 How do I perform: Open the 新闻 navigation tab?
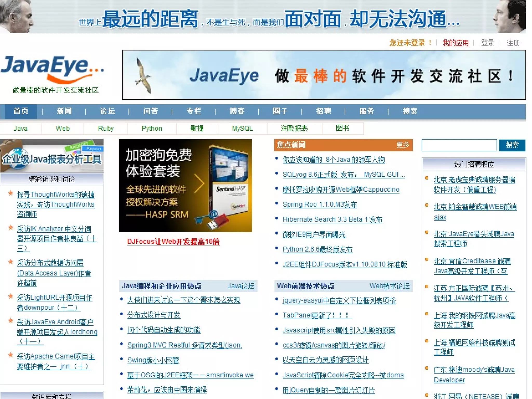[64, 111]
